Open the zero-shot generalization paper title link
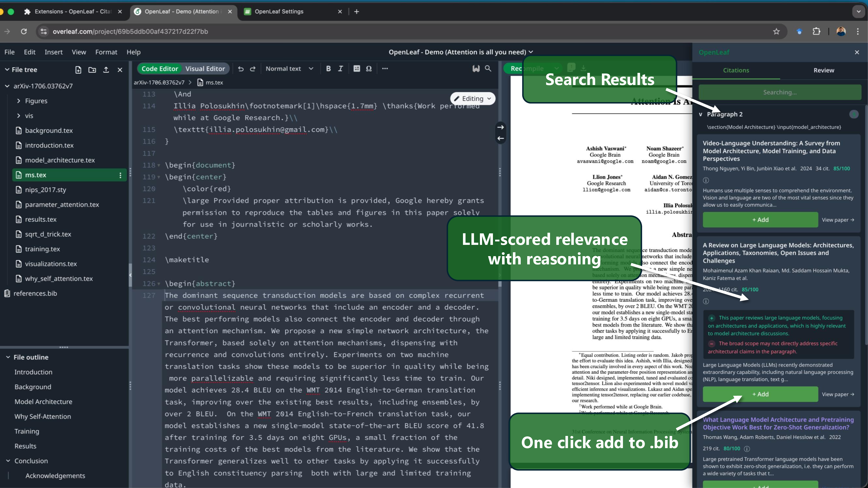Image resolution: width=868 pixels, height=488 pixels. 778,424
